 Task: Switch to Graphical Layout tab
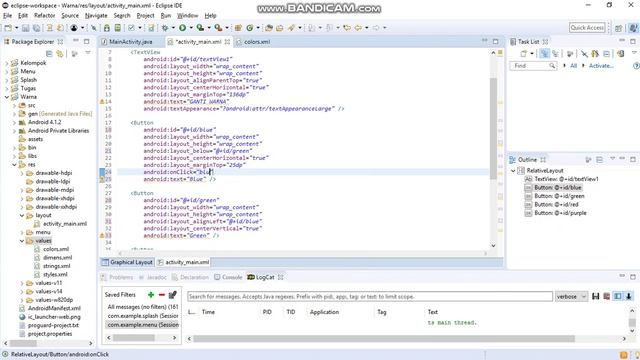[127, 262]
